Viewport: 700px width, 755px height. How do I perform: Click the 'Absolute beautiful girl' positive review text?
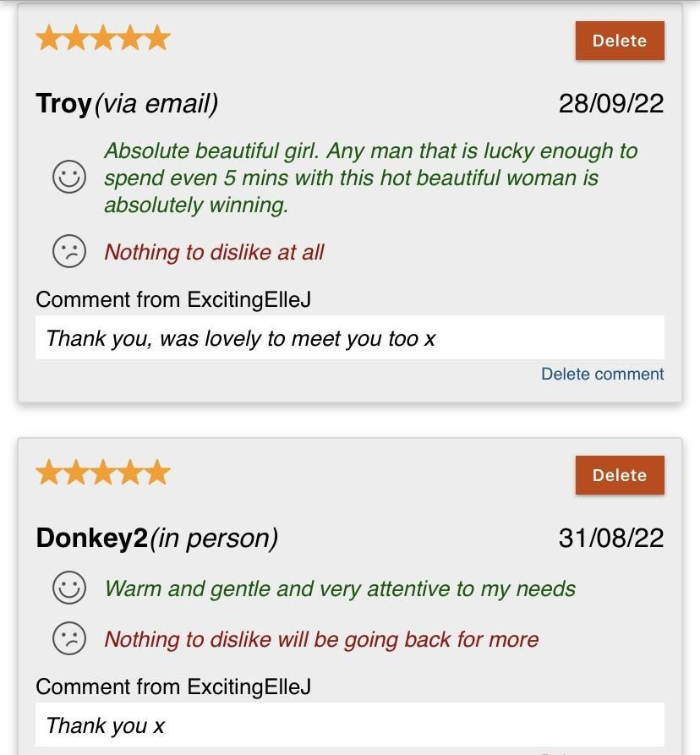pyautogui.click(x=370, y=178)
